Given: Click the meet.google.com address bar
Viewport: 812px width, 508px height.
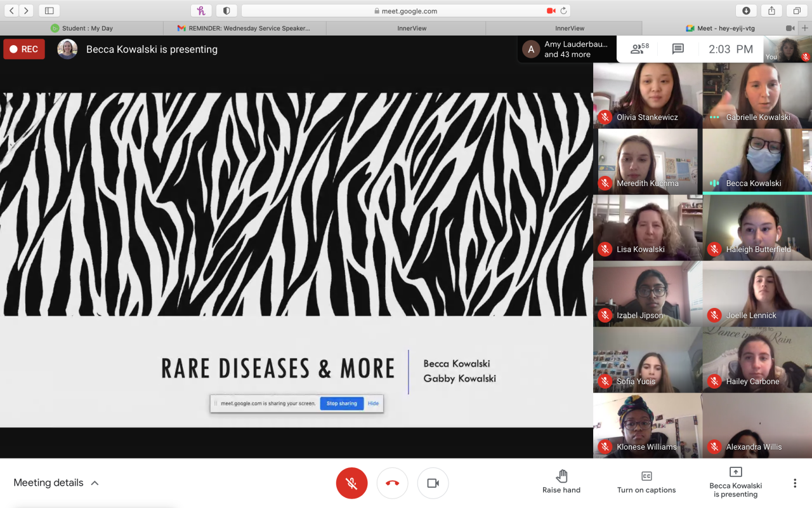Looking at the screenshot, I should click(x=406, y=11).
